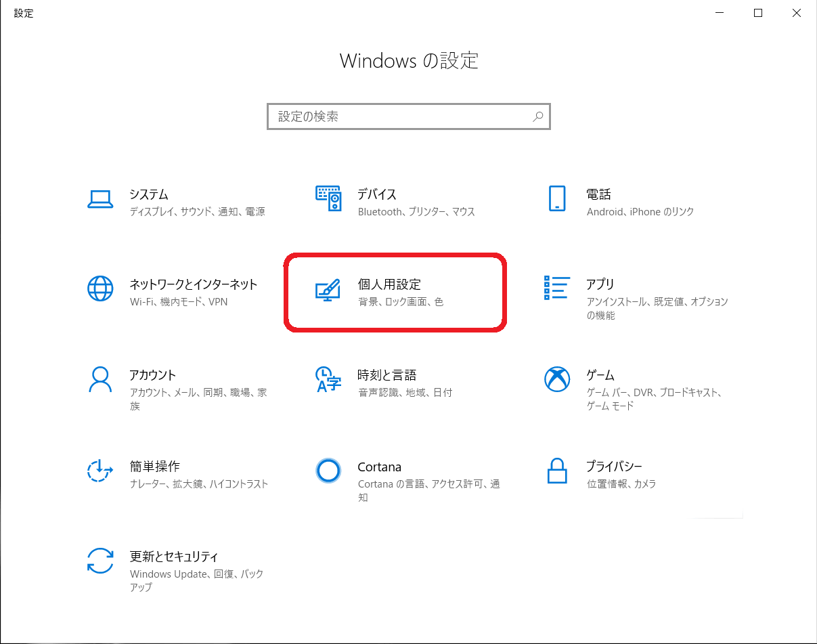The width and height of the screenshot is (817, 644).
Task: Maximize the 設定 window
Action: click(758, 12)
